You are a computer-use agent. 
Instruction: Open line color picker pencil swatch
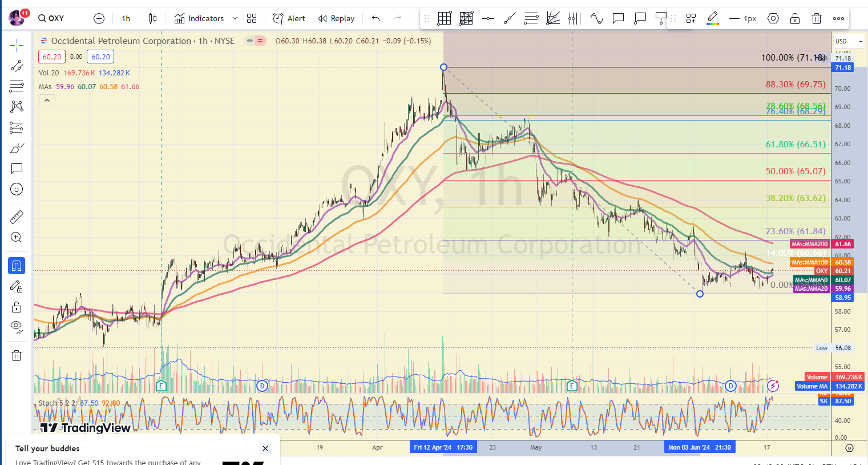click(713, 18)
